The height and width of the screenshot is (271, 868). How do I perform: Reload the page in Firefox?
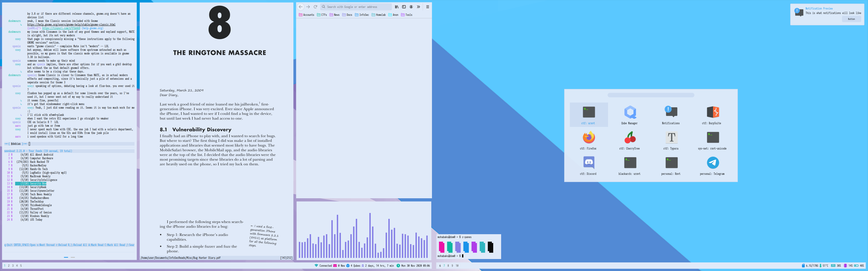coord(315,7)
